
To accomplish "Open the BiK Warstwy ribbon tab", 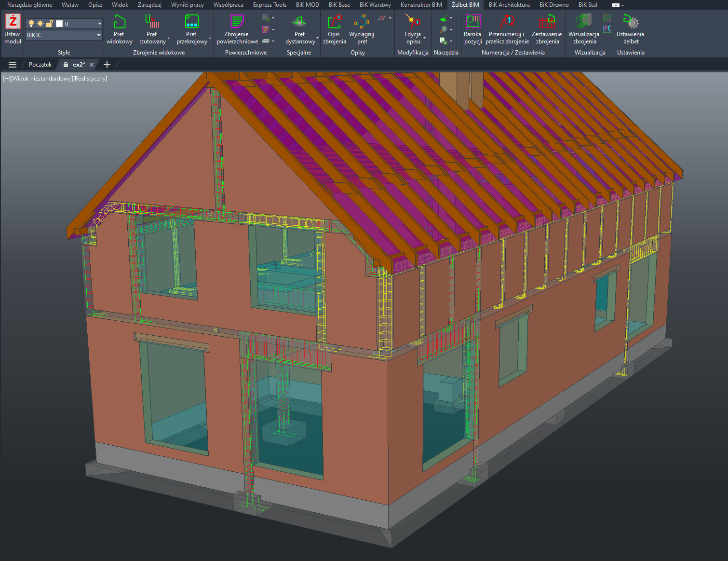I will click(x=375, y=5).
